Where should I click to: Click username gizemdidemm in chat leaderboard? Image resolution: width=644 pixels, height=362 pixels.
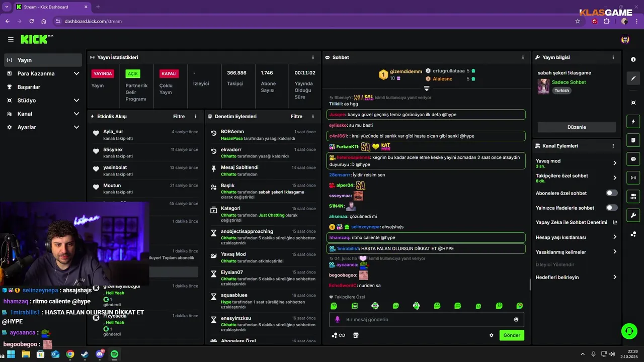(406, 71)
